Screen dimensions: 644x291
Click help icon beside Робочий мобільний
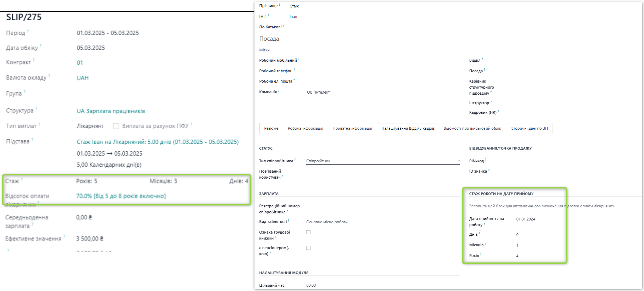[x=299, y=59]
